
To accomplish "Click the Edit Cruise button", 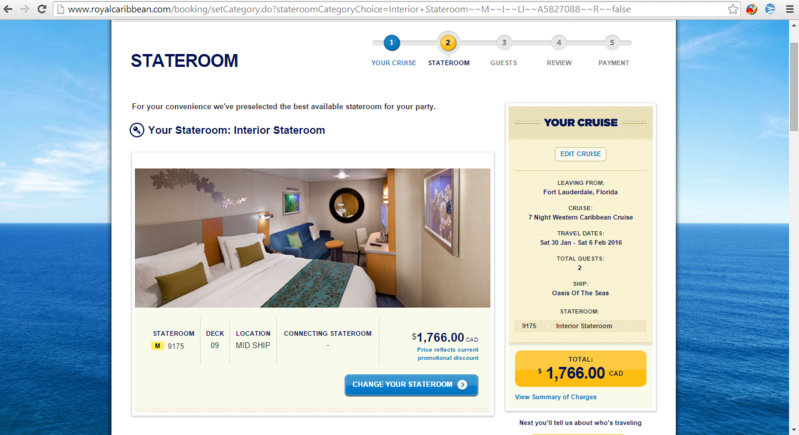I will [x=580, y=154].
